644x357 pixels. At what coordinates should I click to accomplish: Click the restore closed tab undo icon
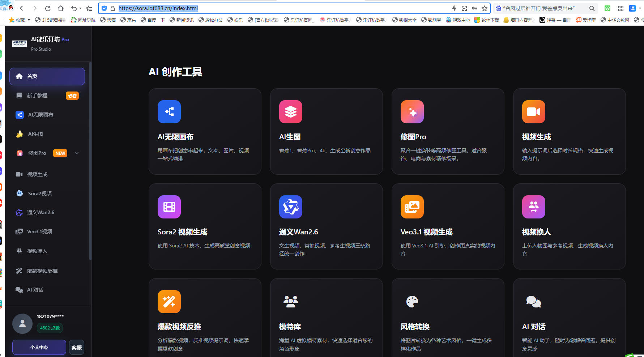(74, 8)
